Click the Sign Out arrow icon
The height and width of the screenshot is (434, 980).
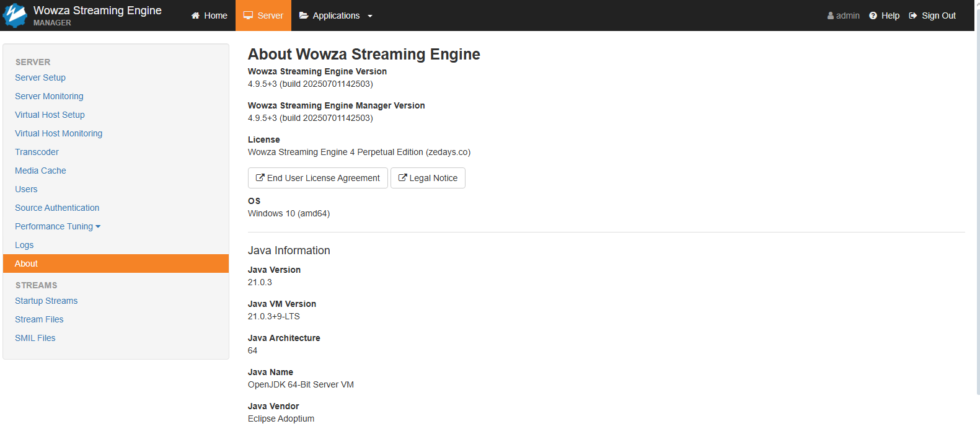(x=913, y=15)
